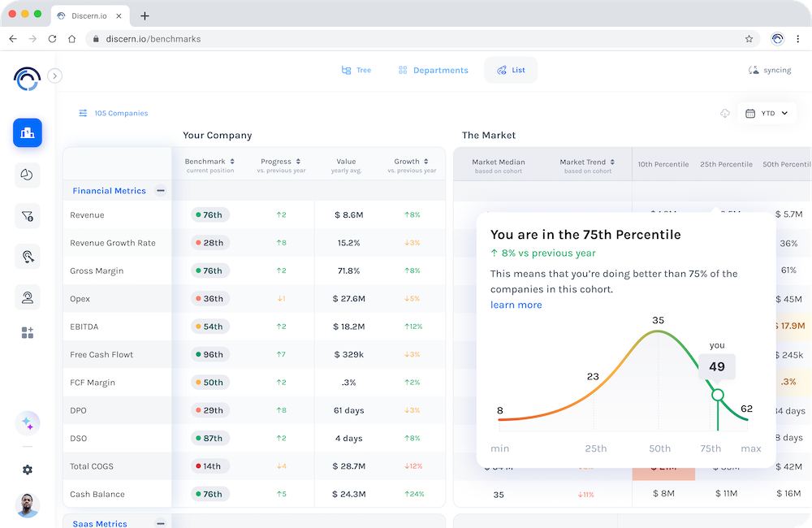Switch to the Tree view tab
Image resolution: width=812 pixels, height=528 pixels.
click(x=356, y=70)
